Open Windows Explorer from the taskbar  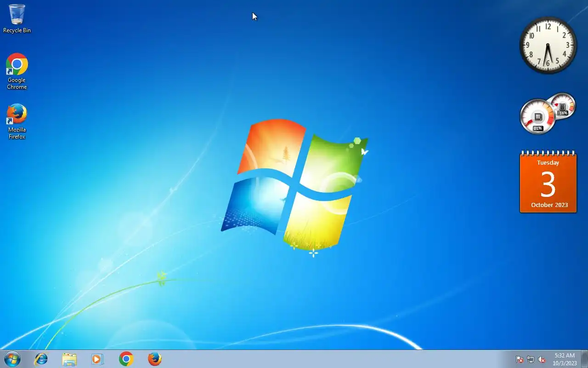tap(69, 359)
